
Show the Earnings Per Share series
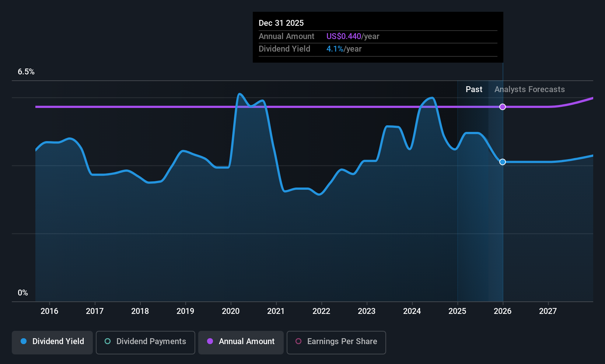tap(336, 342)
